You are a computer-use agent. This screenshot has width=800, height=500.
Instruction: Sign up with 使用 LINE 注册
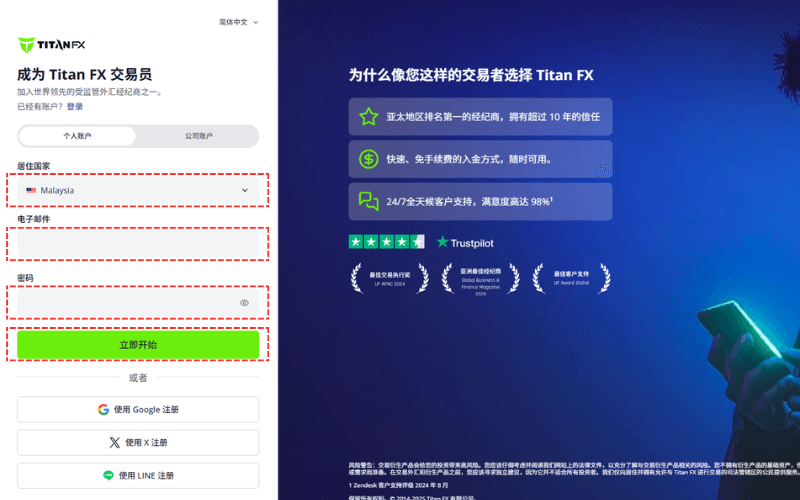138,476
